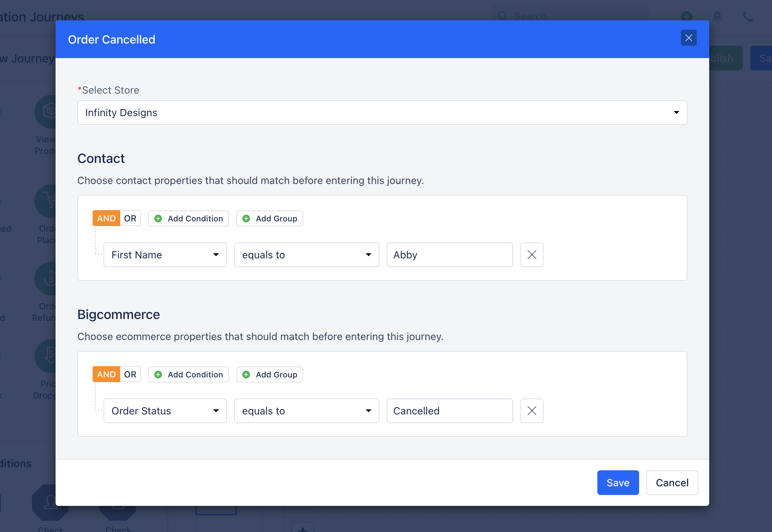Cancel the Order Cancelled dialog

tap(672, 483)
